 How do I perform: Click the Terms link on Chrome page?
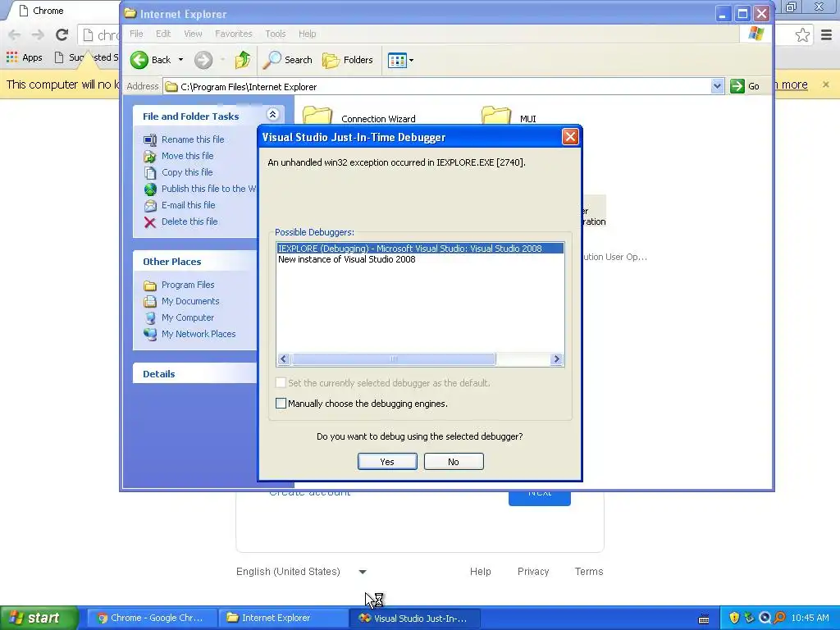pos(589,572)
